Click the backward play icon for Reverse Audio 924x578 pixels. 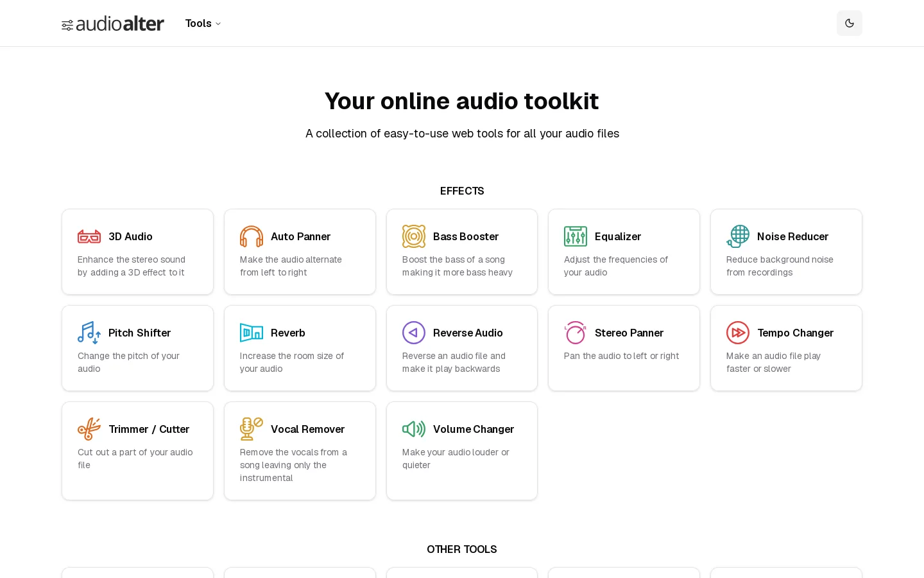(x=414, y=333)
